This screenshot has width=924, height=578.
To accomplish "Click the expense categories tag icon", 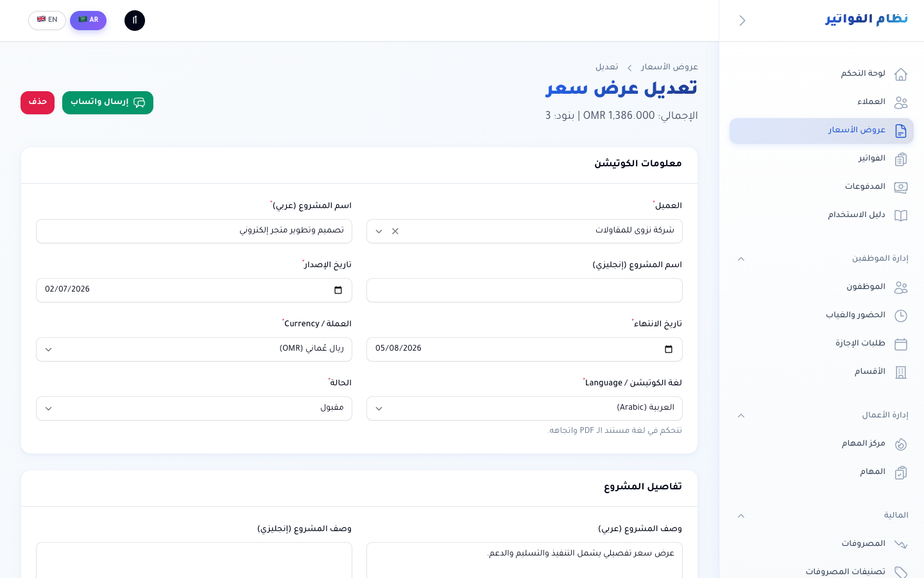I will (901, 572).
